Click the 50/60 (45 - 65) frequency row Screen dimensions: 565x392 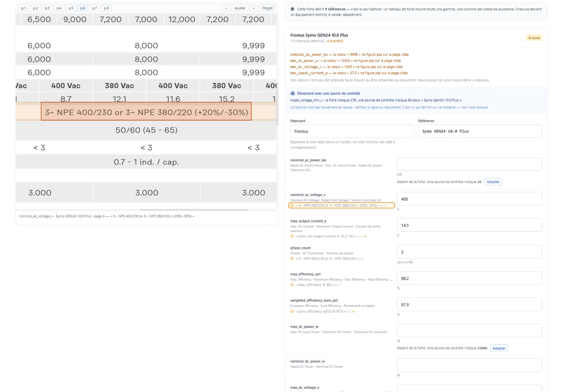146,130
